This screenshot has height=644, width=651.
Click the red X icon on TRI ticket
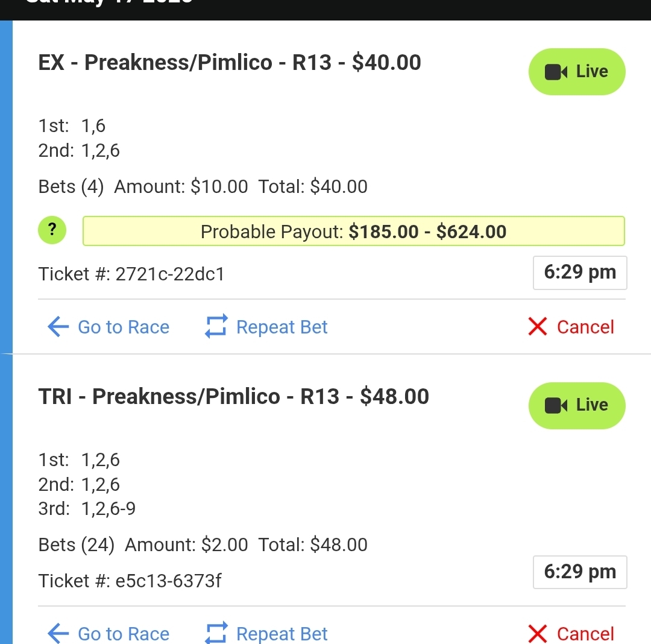pyautogui.click(x=538, y=634)
